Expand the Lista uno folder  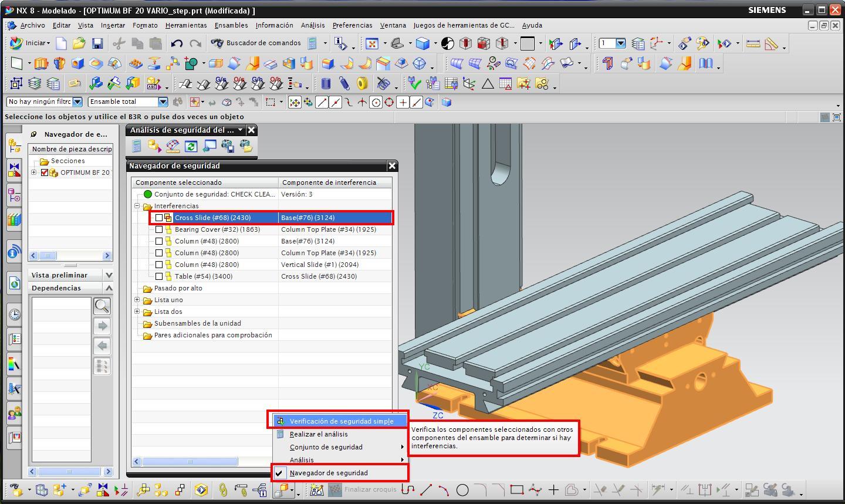point(137,300)
